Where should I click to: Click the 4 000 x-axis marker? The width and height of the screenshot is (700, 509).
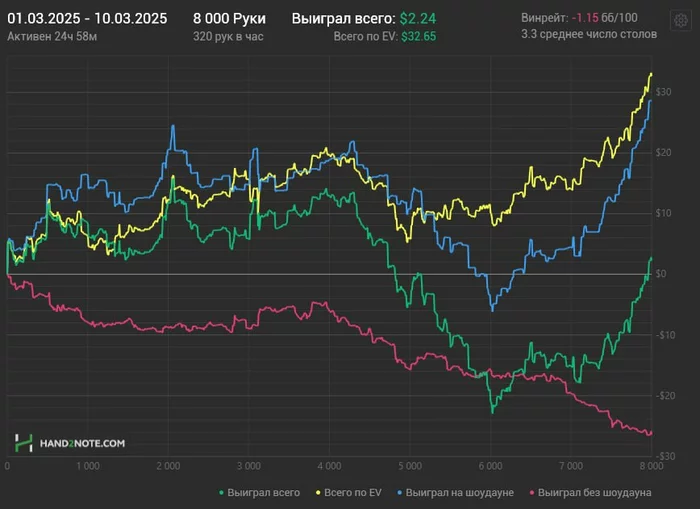329,466
